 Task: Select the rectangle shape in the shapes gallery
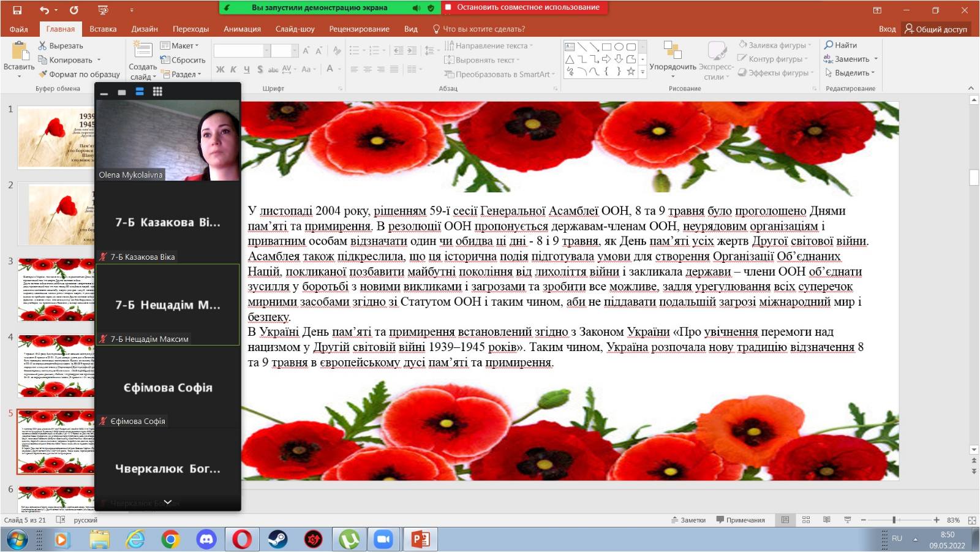click(606, 47)
